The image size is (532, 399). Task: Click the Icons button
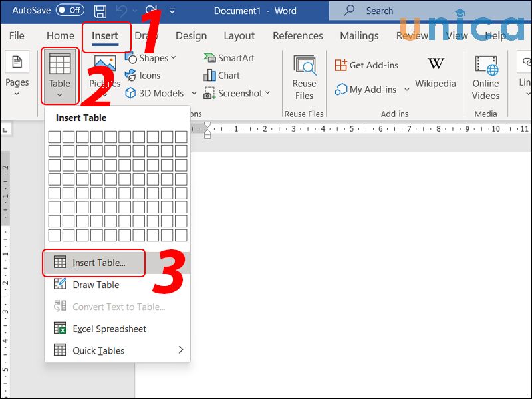[x=142, y=76]
